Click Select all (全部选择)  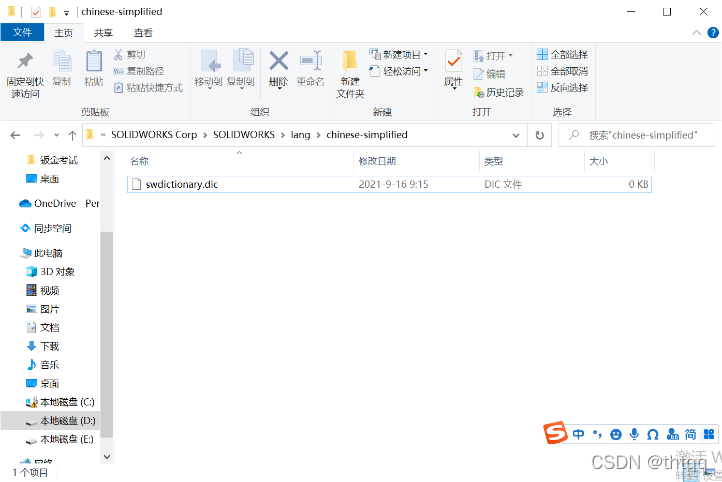[562, 54]
